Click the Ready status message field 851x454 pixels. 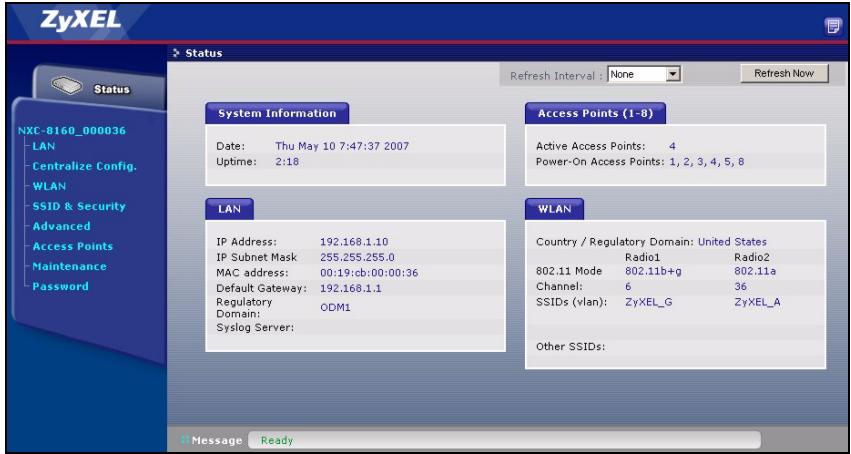[x=504, y=440]
